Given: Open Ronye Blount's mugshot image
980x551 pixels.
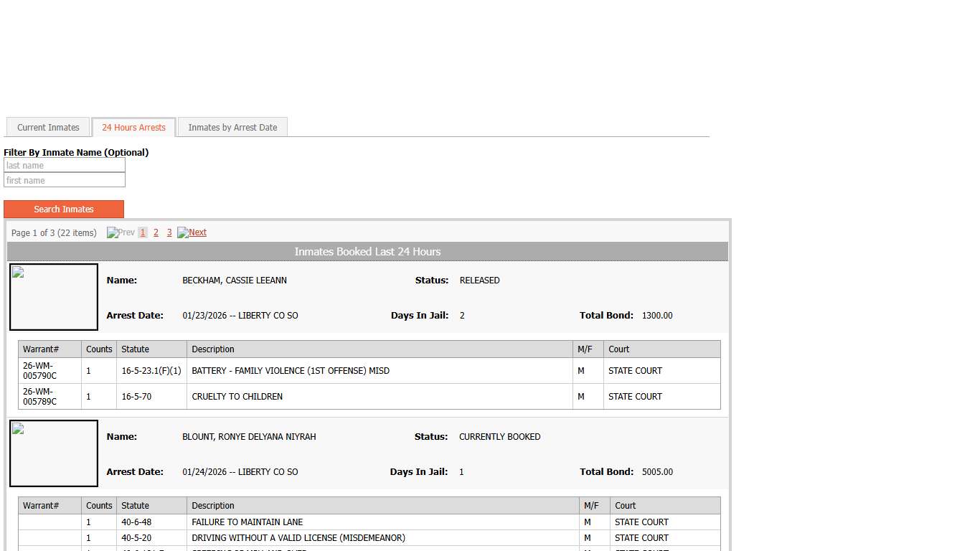Looking at the screenshot, I should coord(54,453).
